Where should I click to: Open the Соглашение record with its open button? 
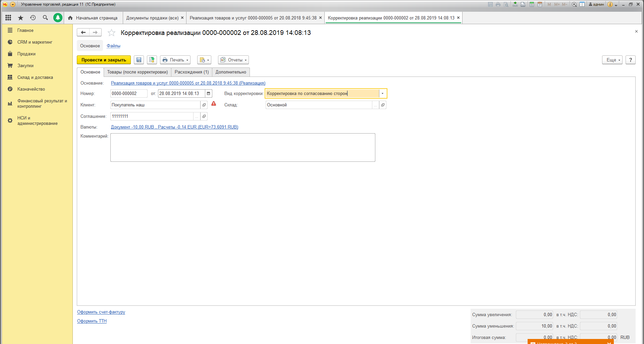pos(204,116)
